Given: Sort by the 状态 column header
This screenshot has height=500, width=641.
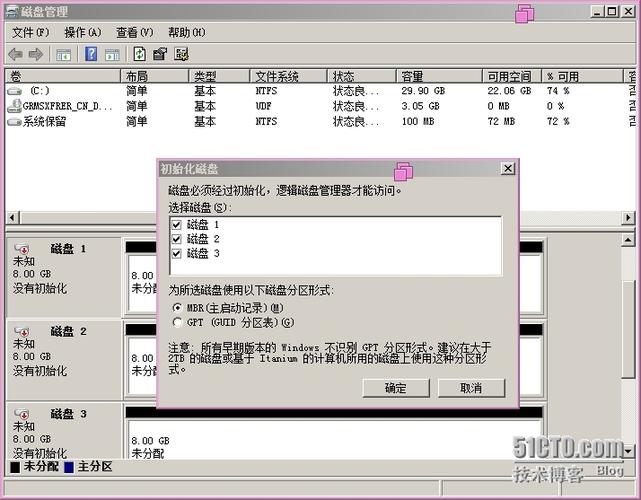Looking at the screenshot, I should pos(361,76).
